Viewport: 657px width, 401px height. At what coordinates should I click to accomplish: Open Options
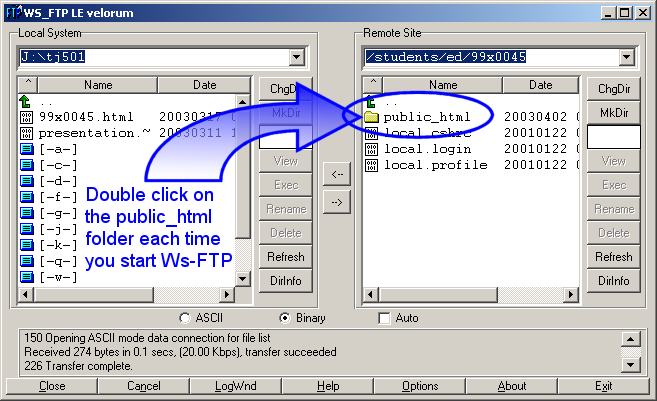click(420, 386)
